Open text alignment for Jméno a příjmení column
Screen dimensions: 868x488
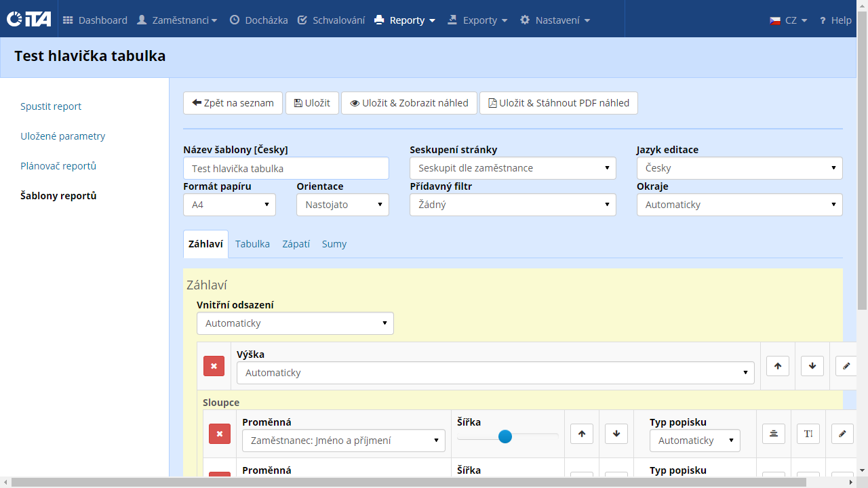[774, 434]
